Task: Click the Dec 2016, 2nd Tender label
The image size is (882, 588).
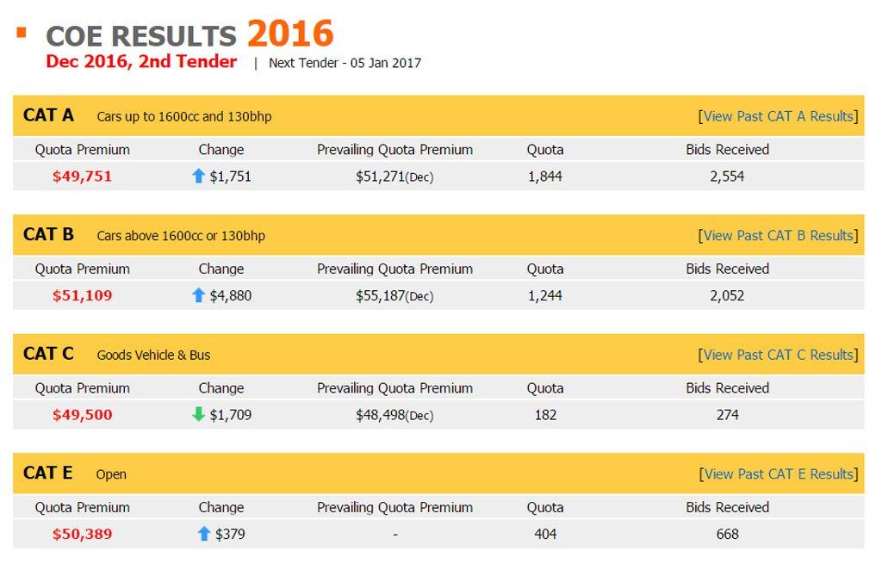Action: tap(141, 62)
